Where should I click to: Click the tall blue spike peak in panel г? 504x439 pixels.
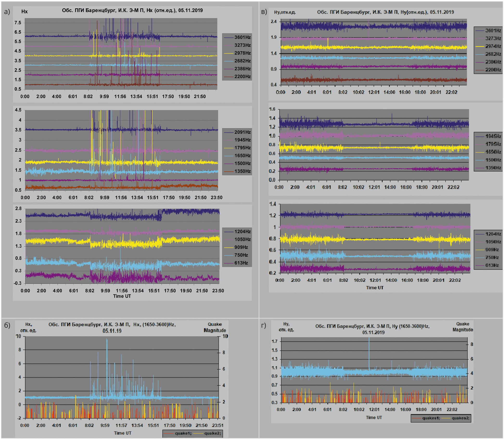tap(369, 339)
